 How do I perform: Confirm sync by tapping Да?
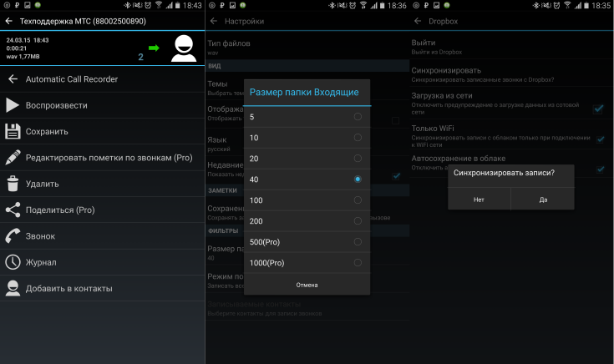(x=543, y=200)
